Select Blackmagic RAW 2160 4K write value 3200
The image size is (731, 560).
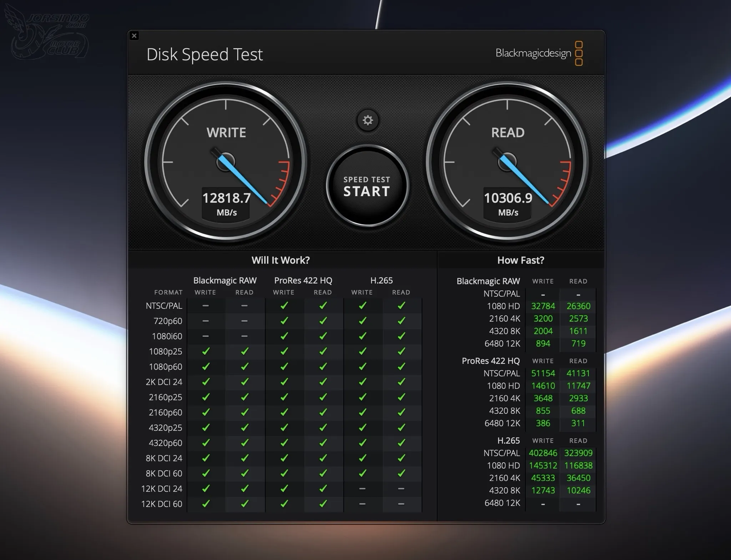(x=543, y=319)
